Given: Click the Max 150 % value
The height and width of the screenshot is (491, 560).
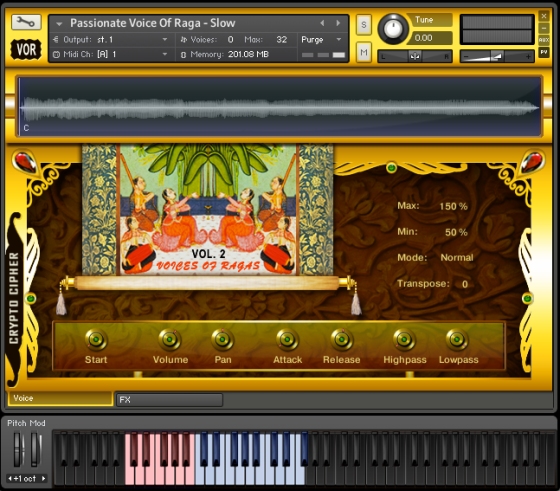Looking at the screenshot, I should tap(453, 206).
